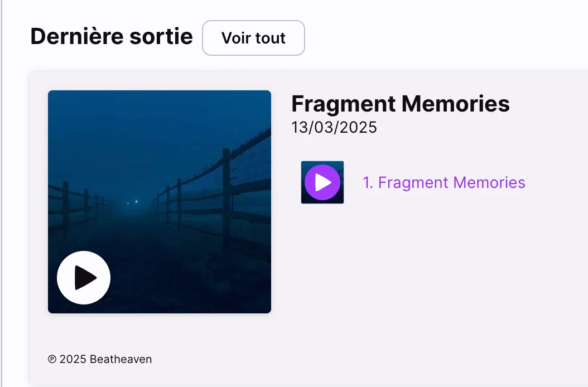Click the distant lights on the album cover
Screen dimensions: 588x387
pos(132,202)
